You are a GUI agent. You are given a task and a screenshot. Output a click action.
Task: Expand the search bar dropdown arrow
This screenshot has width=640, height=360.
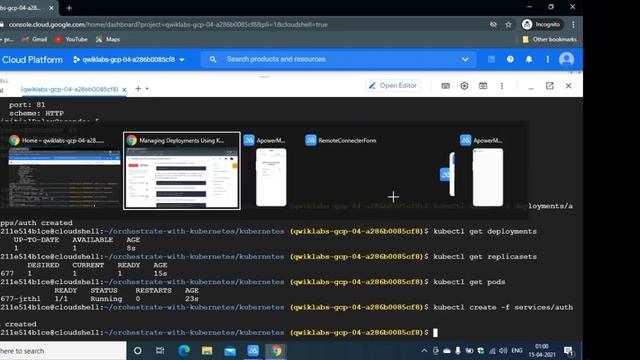(465, 60)
